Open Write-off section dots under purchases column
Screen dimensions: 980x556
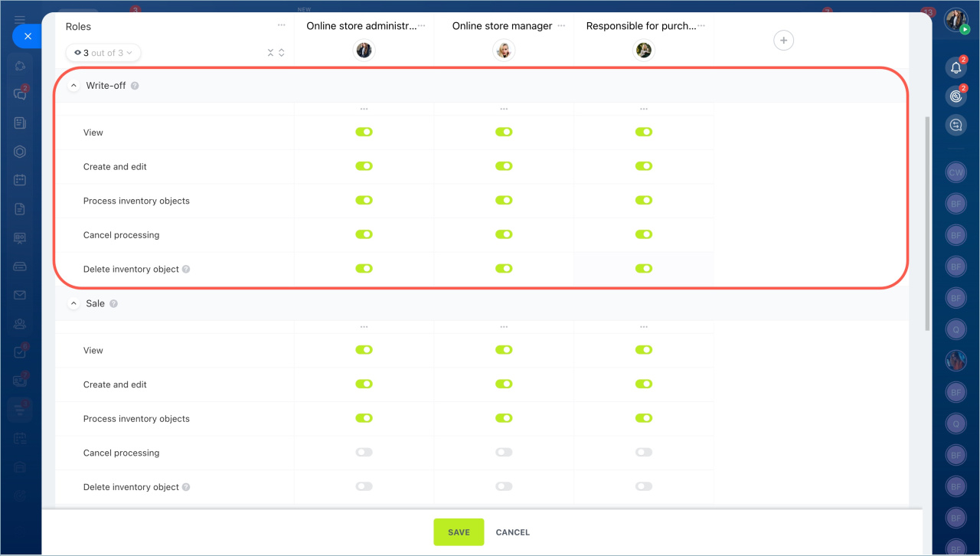point(643,110)
